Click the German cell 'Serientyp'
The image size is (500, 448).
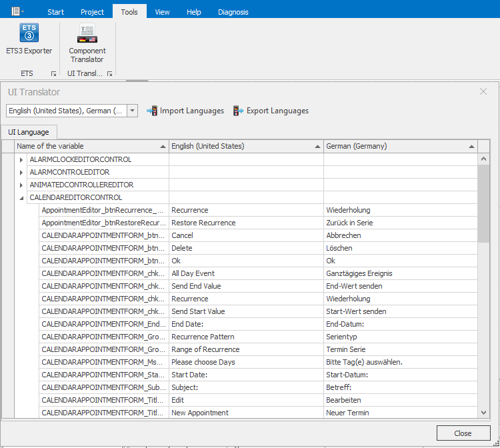(x=401, y=337)
